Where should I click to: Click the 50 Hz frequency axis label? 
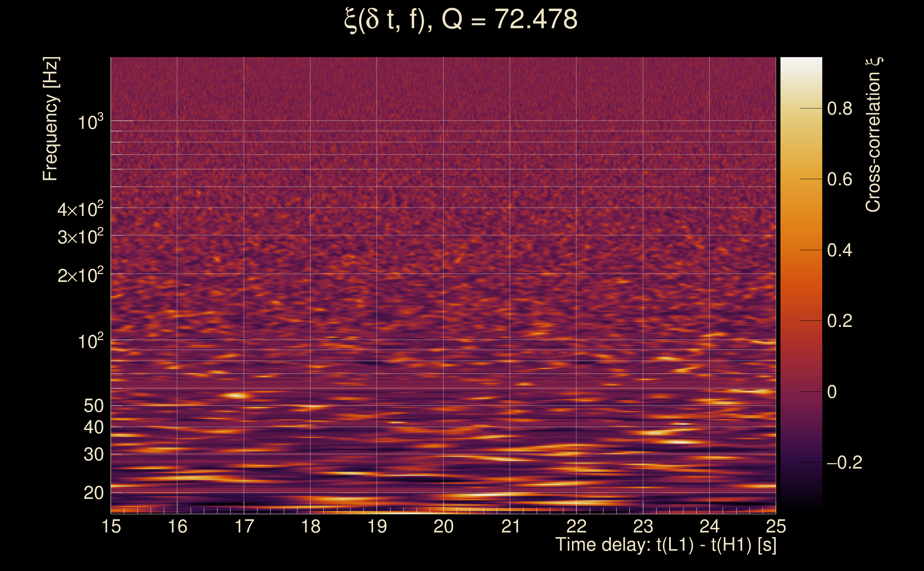pyautogui.click(x=93, y=406)
